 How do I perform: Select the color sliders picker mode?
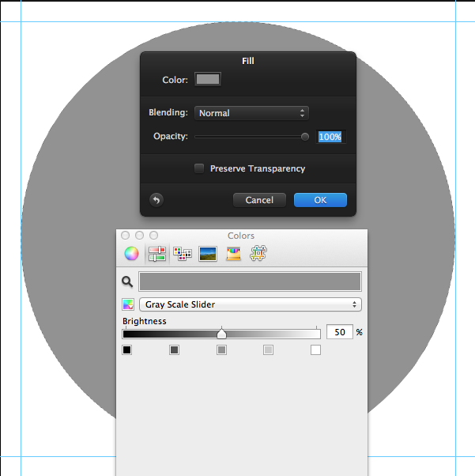pos(157,254)
